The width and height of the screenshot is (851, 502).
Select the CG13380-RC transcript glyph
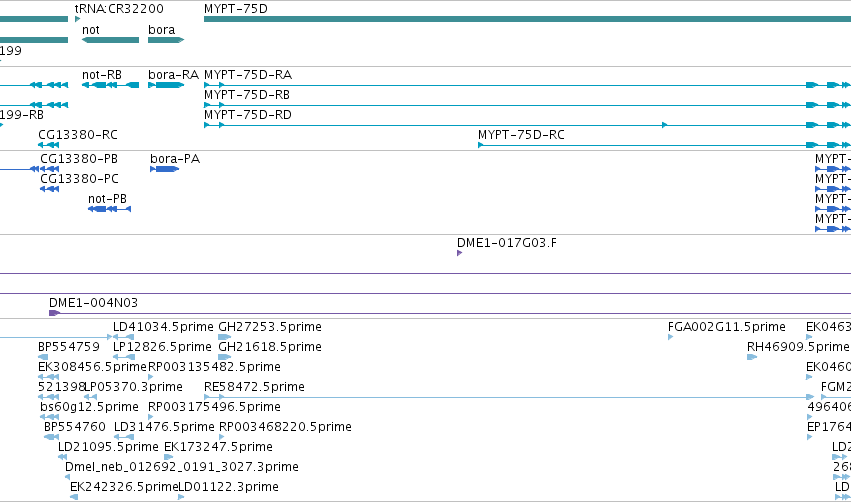coord(48,145)
